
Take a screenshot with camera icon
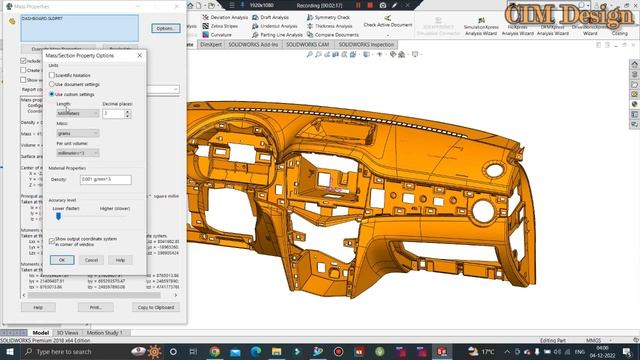coord(382,5)
